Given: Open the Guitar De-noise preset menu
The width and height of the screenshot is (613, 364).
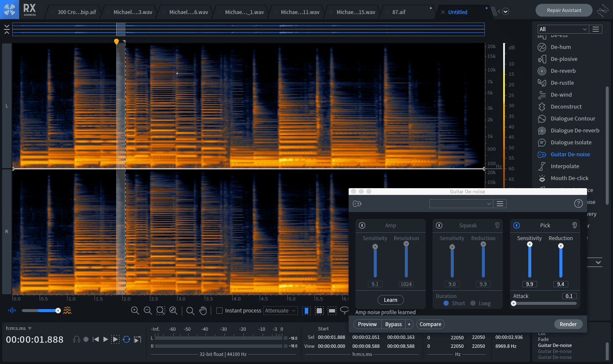Looking at the screenshot, I should pyautogui.click(x=500, y=203).
